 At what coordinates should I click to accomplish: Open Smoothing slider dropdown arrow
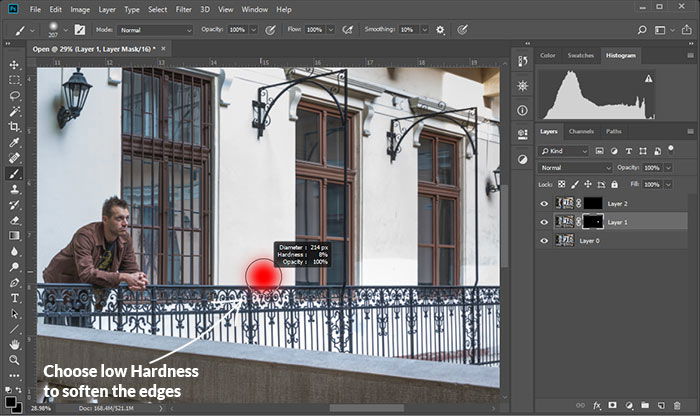coord(425,30)
